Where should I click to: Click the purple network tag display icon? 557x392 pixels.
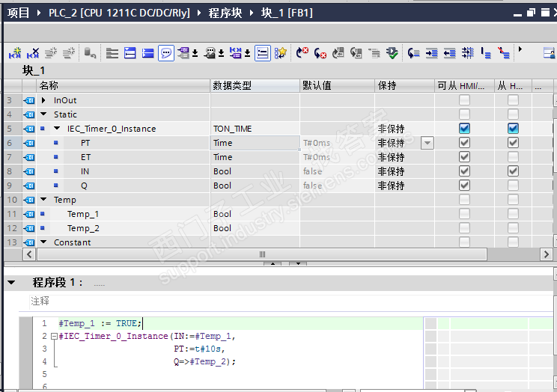coord(236,53)
